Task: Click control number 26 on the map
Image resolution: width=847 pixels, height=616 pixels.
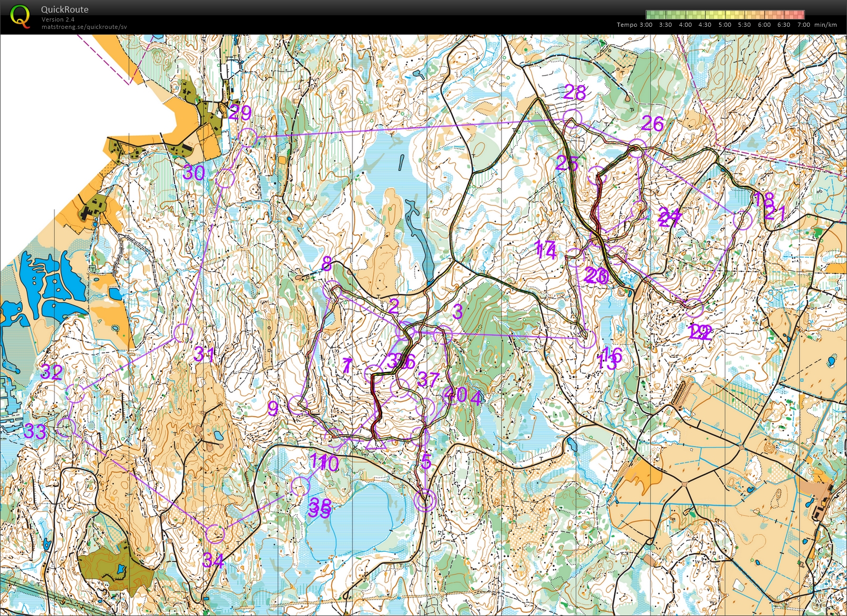Action: [x=652, y=123]
